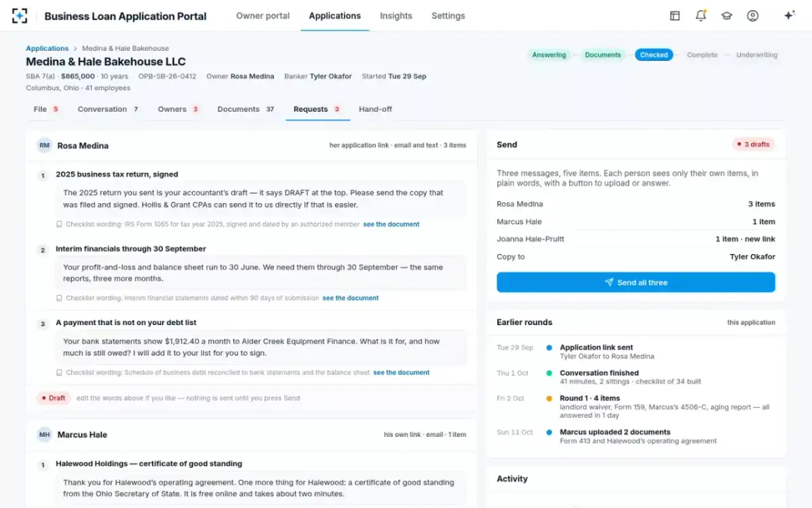The height and width of the screenshot is (508, 812).
Task: Click banker name Tyler Okafor in the header
Action: (x=331, y=77)
